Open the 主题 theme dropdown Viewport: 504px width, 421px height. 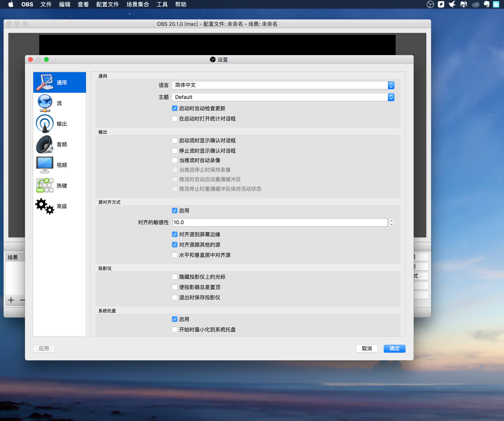pos(283,97)
